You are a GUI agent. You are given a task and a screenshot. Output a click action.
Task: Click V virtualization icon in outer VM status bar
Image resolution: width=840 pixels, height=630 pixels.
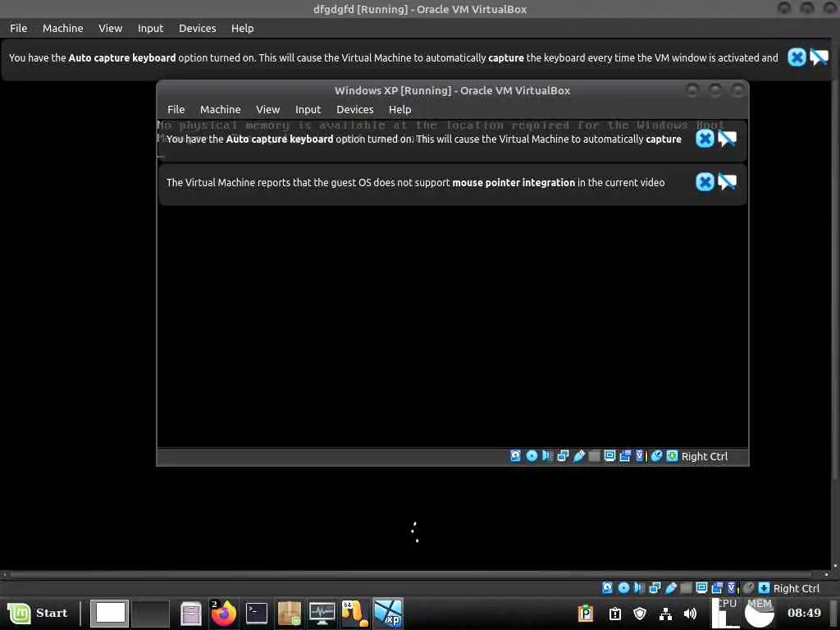[733, 587]
